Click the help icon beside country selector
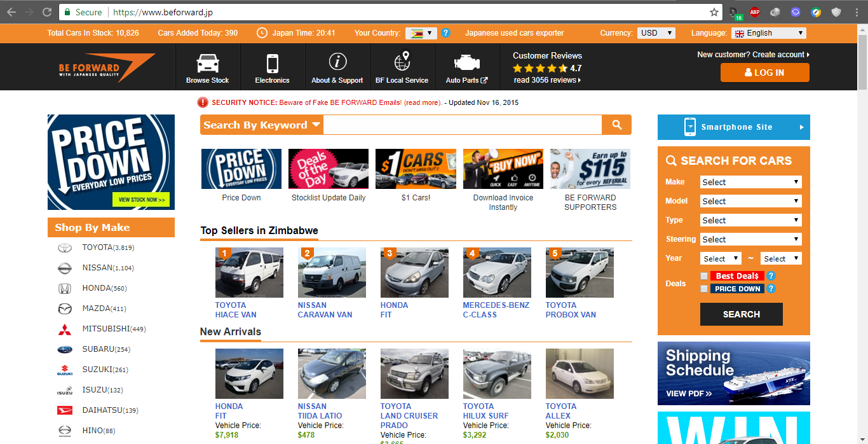868x444 pixels. pos(446,33)
